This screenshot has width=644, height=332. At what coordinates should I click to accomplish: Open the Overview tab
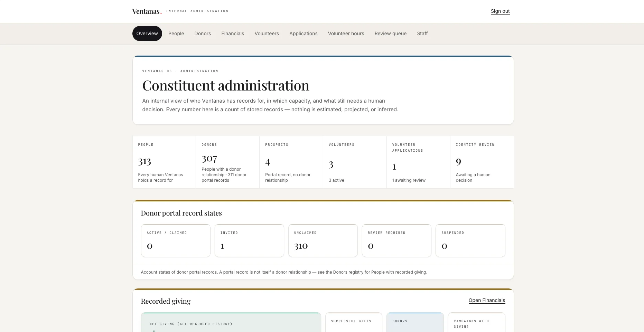pos(147,34)
